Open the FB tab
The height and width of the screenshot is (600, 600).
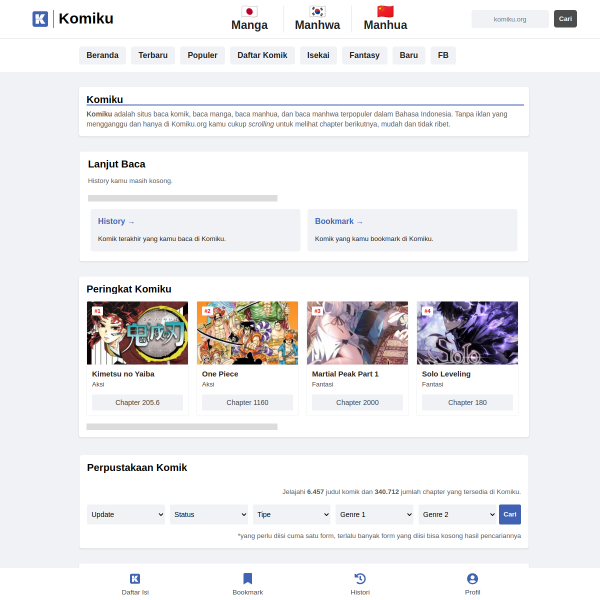(x=443, y=55)
